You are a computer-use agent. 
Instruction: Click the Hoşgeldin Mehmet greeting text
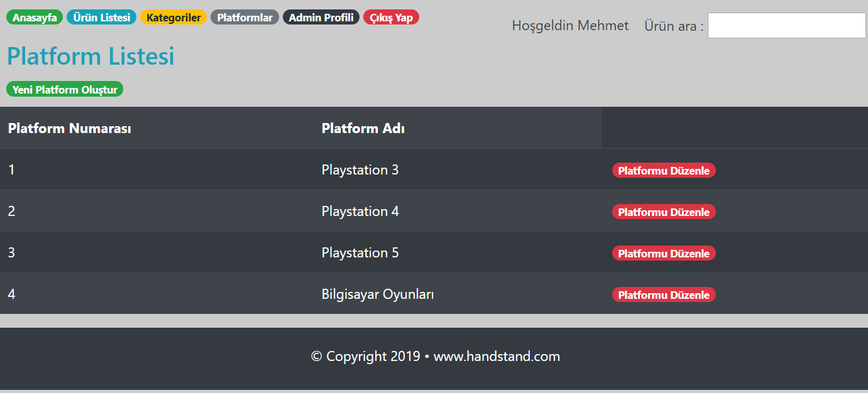[570, 26]
